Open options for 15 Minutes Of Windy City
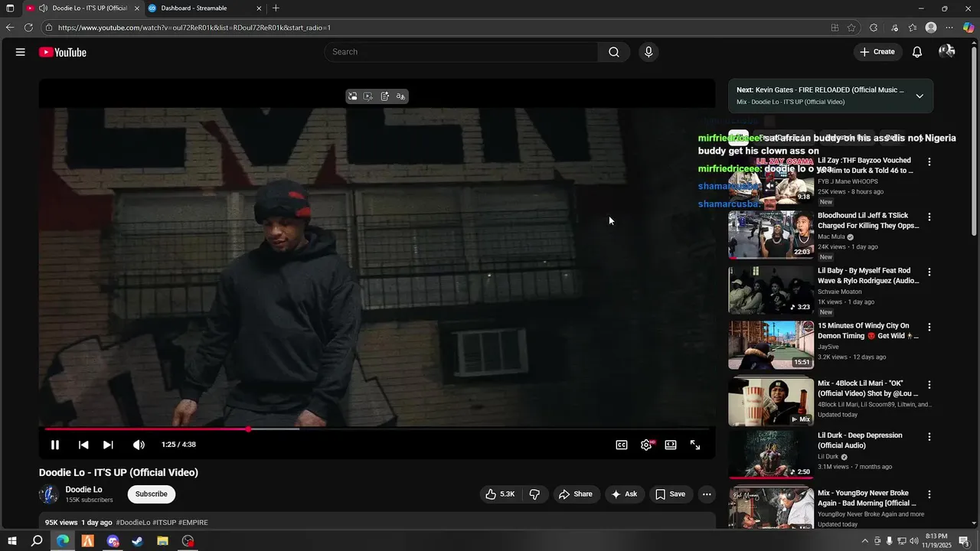980x551 pixels. coord(929,328)
